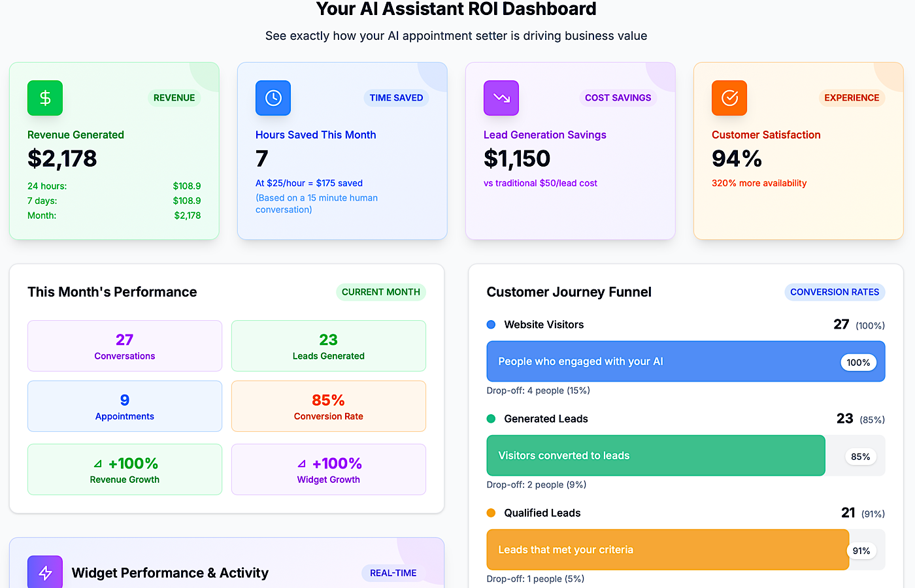Image resolution: width=915 pixels, height=588 pixels.
Task: Click the green dot beside Generated Leads
Action: [491, 419]
